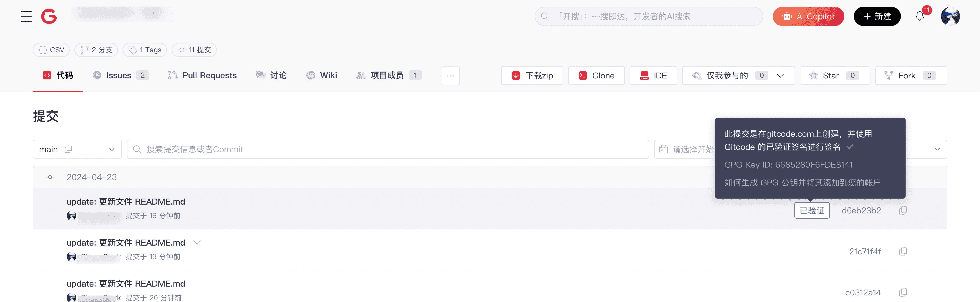Expand second commit message details chevron
980x302 pixels.
197,242
